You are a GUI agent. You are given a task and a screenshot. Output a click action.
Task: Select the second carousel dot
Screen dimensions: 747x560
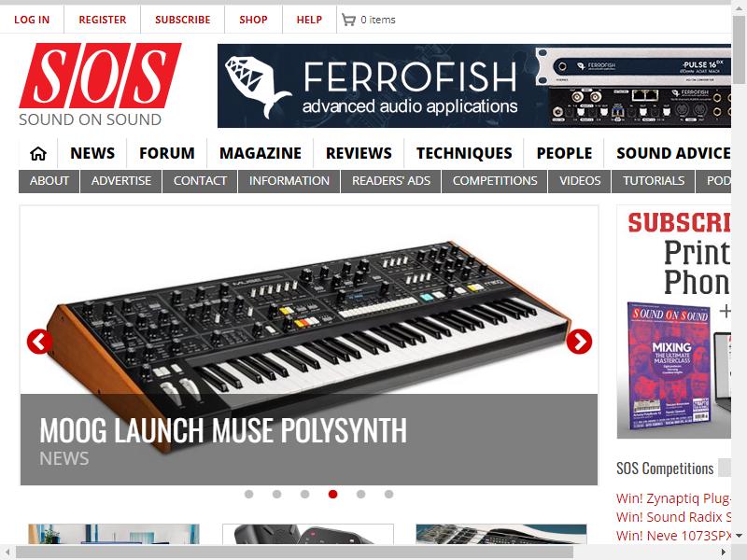[x=276, y=495]
